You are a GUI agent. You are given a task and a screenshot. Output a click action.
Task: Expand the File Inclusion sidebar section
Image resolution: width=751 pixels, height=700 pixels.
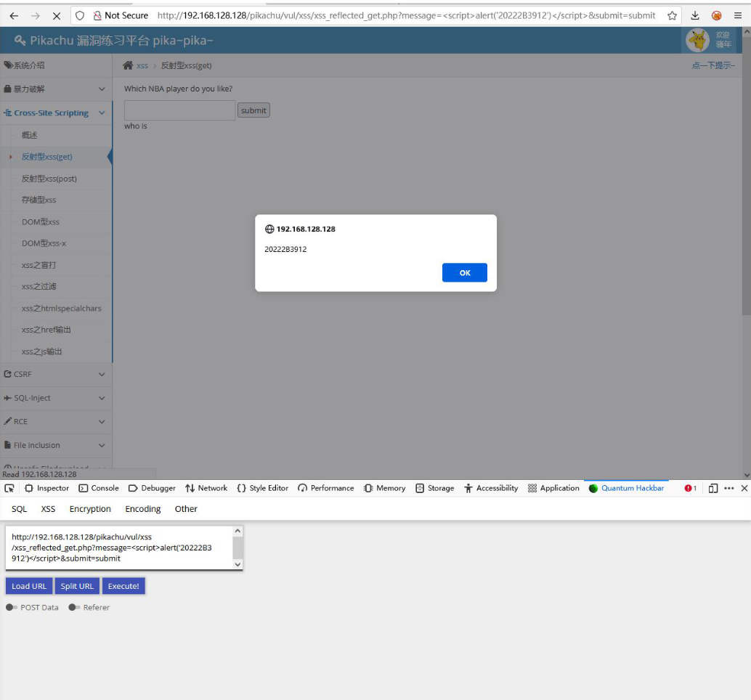pos(56,445)
